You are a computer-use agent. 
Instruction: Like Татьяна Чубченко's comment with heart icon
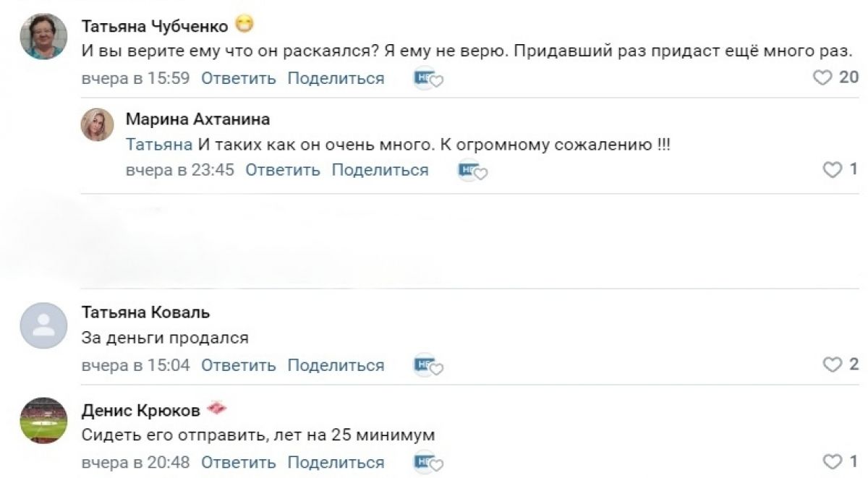tap(822, 78)
